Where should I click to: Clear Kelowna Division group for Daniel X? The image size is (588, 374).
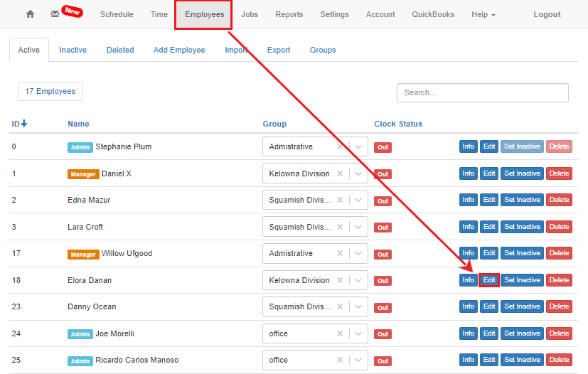[x=341, y=173]
